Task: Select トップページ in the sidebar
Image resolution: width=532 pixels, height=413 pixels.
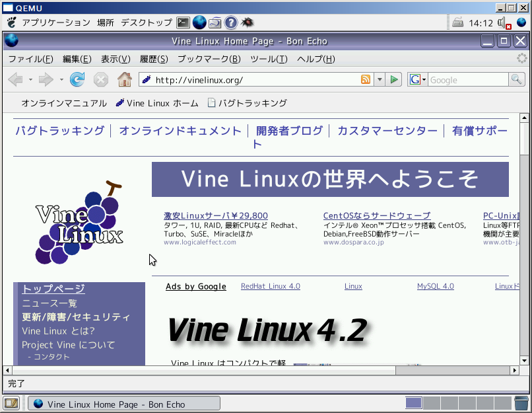Action: (x=53, y=289)
